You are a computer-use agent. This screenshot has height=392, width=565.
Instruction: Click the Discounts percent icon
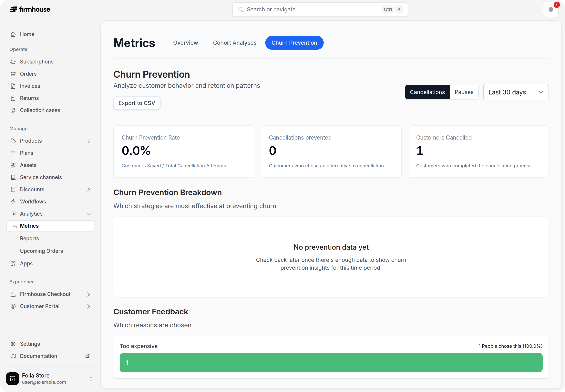click(13, 189)
